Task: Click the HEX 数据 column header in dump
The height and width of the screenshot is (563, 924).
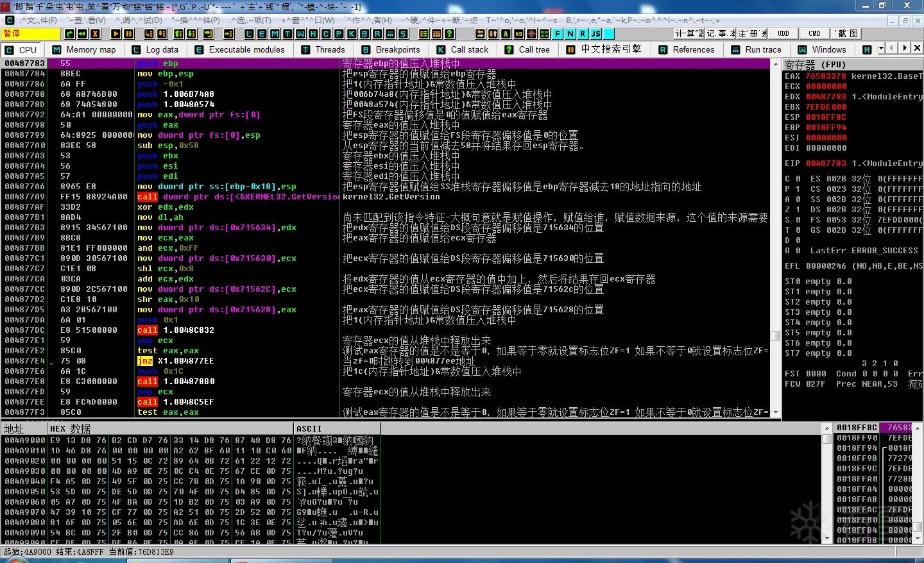Action: click(171, 428)
